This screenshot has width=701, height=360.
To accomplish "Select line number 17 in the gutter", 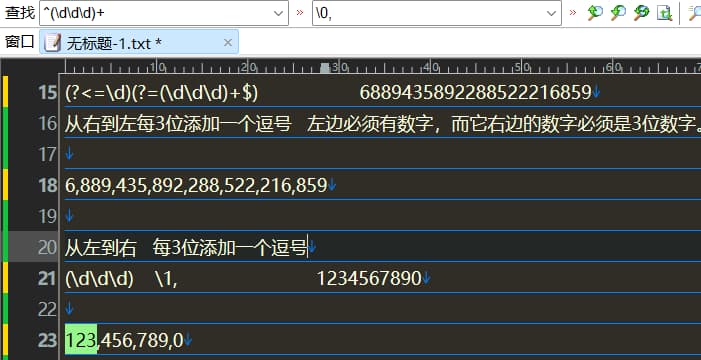I will tap(48, 154).
